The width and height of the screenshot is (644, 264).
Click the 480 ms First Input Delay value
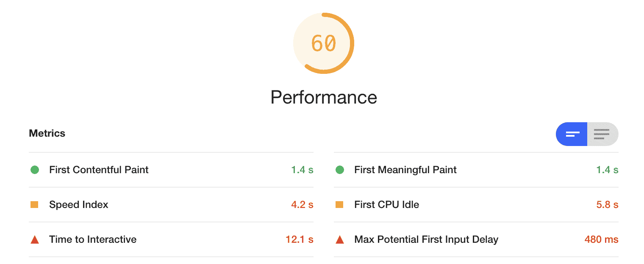(601, 239)
